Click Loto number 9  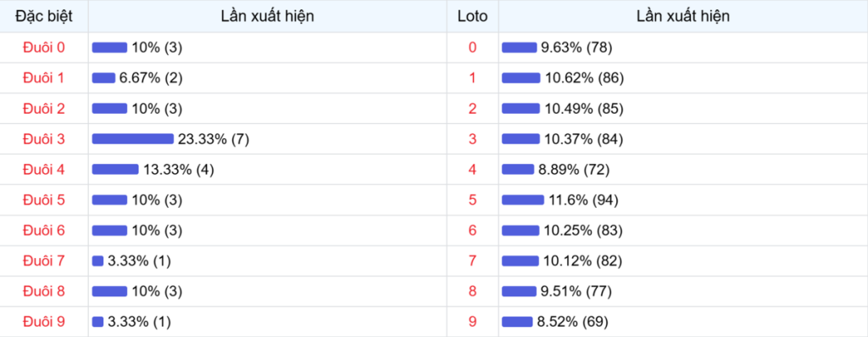(x=472, y=322)
